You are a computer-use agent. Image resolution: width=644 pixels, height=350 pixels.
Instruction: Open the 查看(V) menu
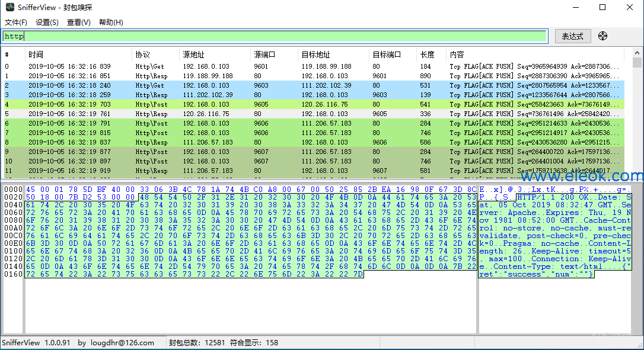[x=79, y=22]
